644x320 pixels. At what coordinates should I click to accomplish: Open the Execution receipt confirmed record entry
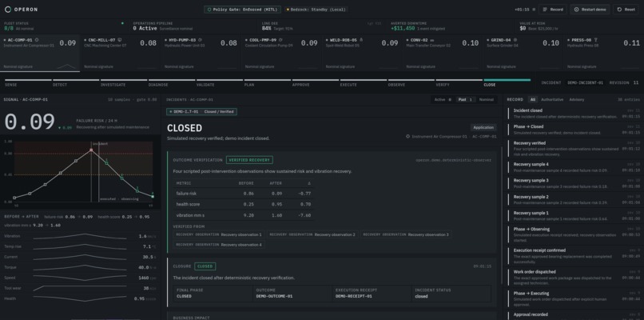click(x=573, y=255)
